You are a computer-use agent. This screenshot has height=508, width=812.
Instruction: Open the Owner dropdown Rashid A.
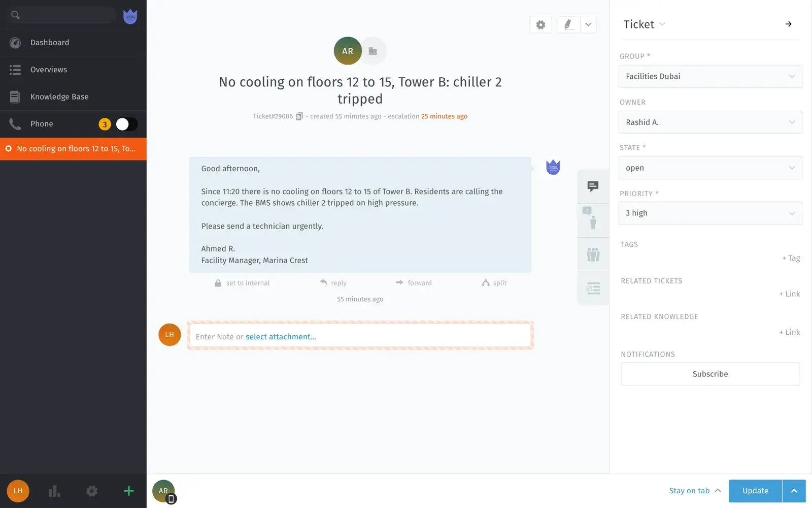(710, 122)
